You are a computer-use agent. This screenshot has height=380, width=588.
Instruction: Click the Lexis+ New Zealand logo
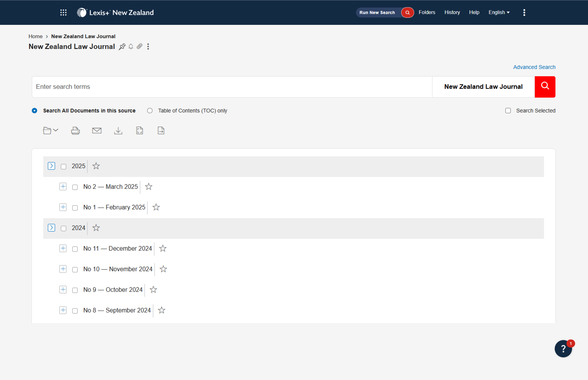click(115, 12)
